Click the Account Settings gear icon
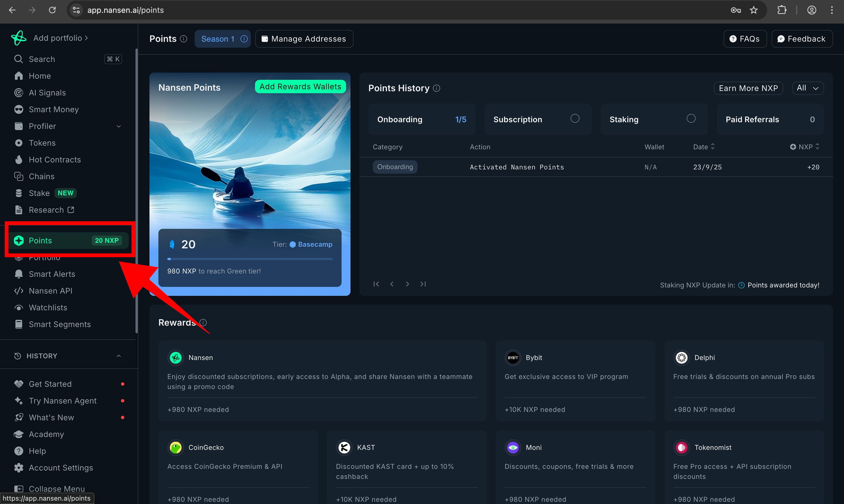This screenshot has width=844, height=504. coord(19,468)
